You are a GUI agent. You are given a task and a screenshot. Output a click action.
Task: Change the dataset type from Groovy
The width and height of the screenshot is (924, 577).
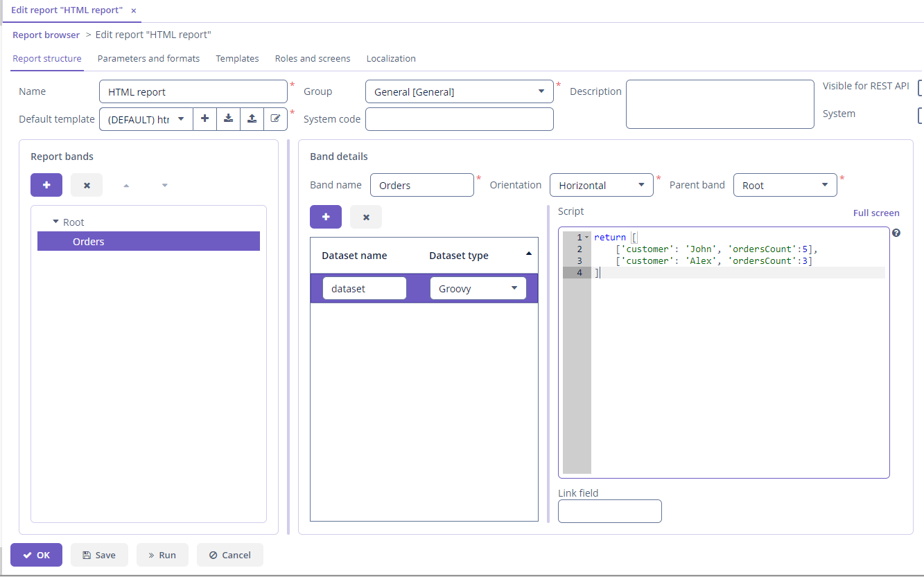514,287
